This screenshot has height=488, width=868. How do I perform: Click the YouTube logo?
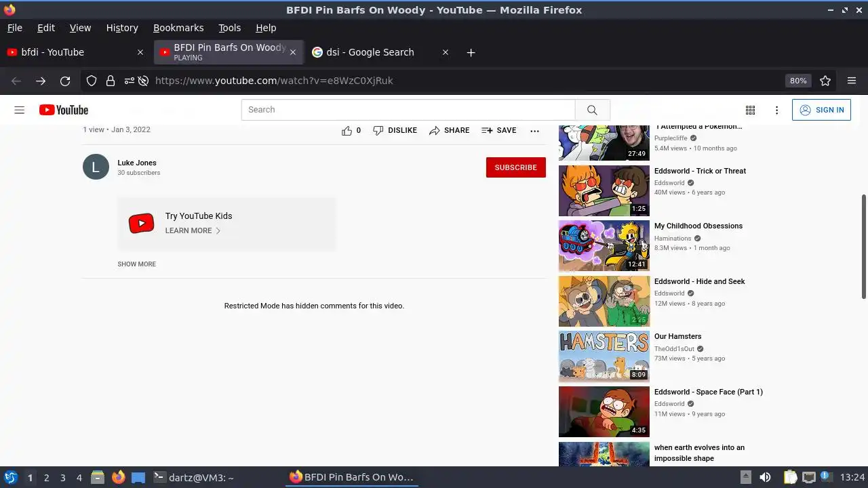(64, 110)
